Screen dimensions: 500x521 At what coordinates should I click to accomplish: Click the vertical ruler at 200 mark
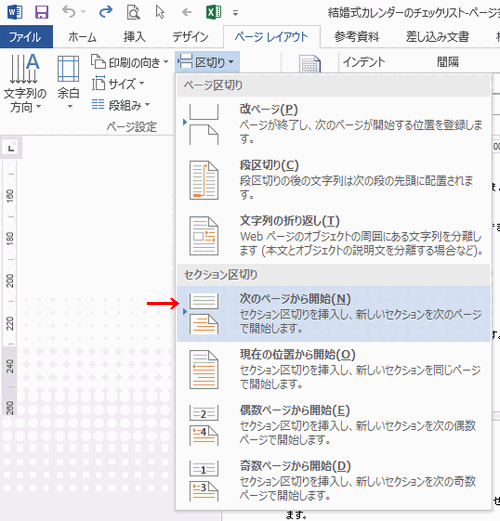click(x=10, y=281)
